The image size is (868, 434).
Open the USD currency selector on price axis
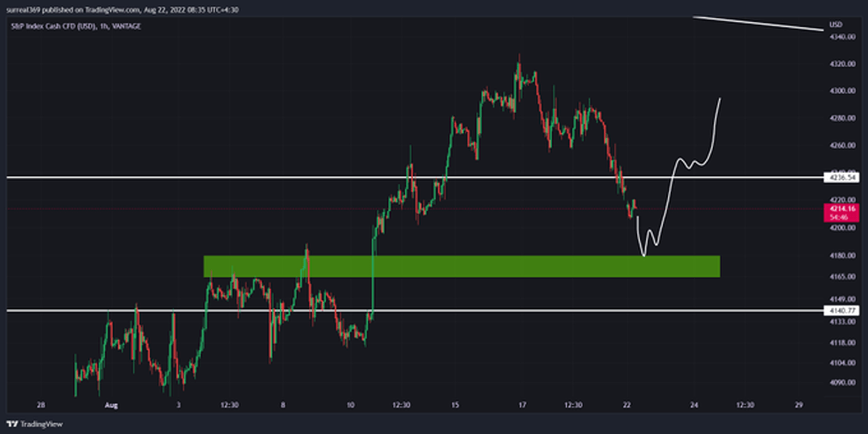pos(837,23)
